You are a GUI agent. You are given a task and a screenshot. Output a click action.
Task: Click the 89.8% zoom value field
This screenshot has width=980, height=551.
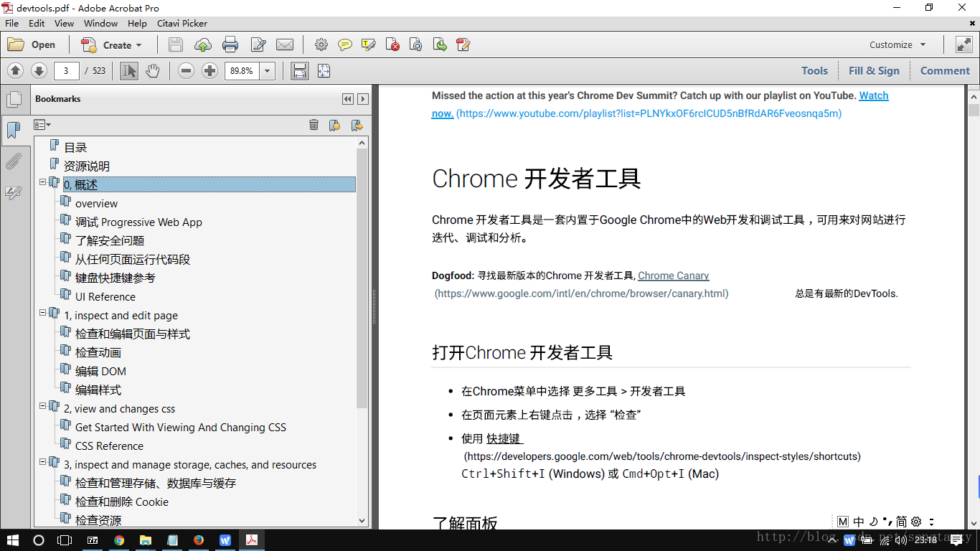coord(242,70)
